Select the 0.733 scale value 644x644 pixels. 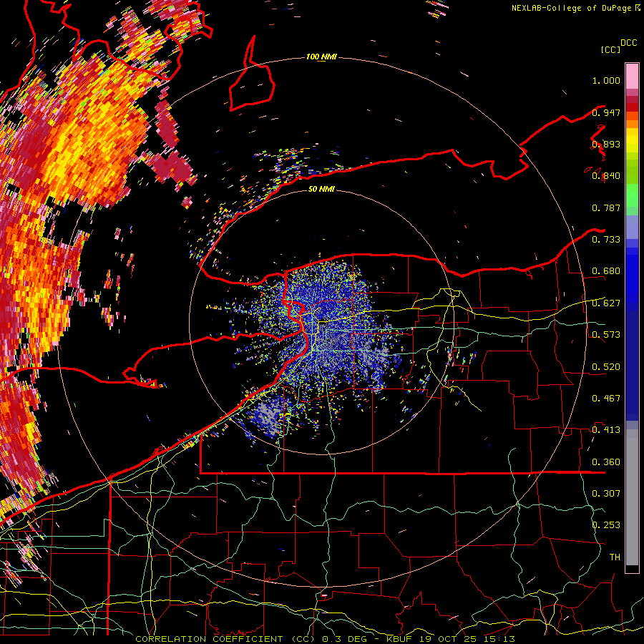[606, 240]
